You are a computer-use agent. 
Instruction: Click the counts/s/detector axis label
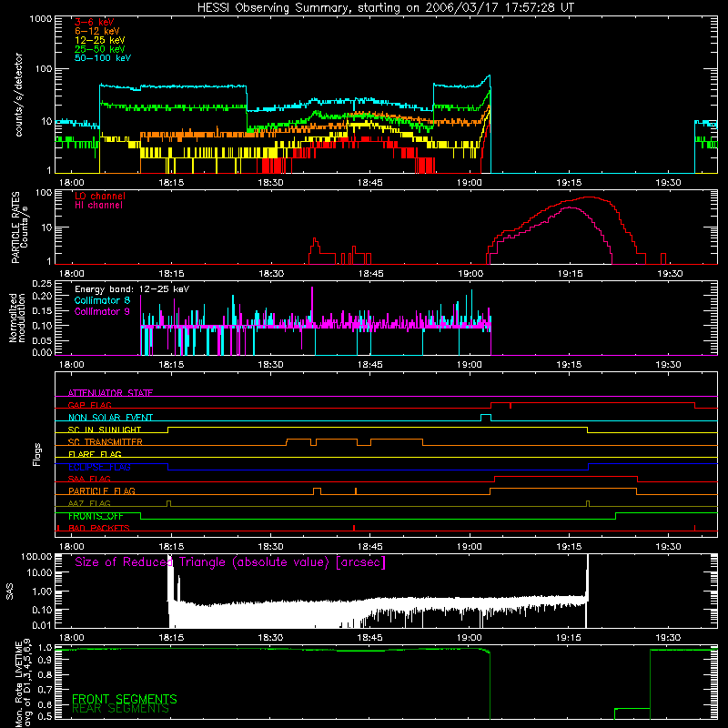tap(18, 95)
